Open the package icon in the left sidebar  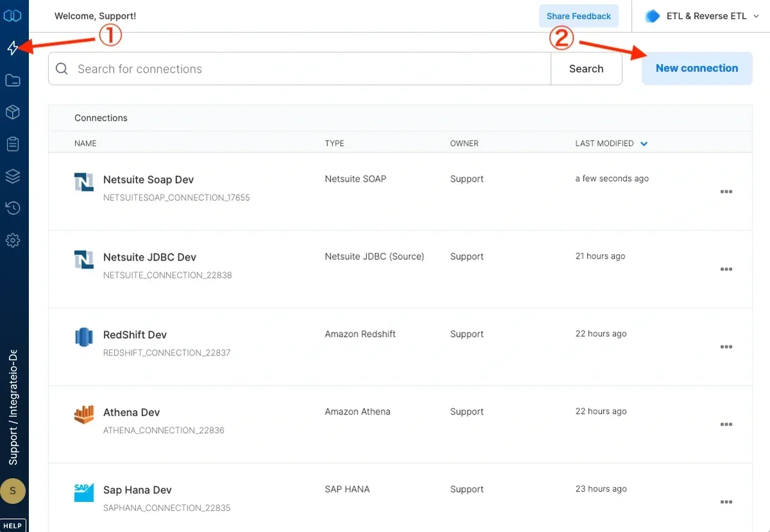(x=13, y=112)
